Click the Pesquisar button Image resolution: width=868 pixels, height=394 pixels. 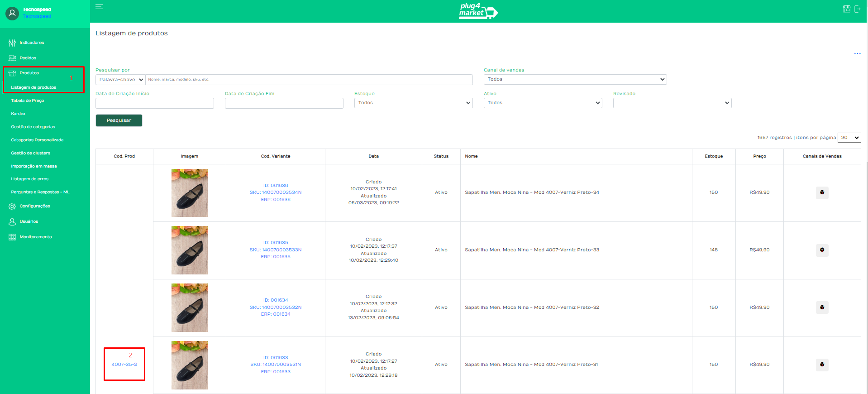119,120
